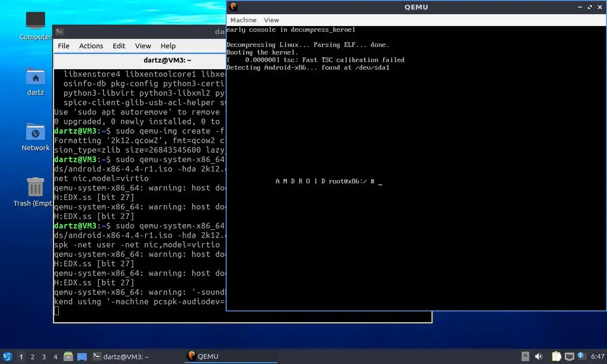Open the Edit menu in the terminal
Image resolution: width=607 pixels, height=364 pixels.
119,45
